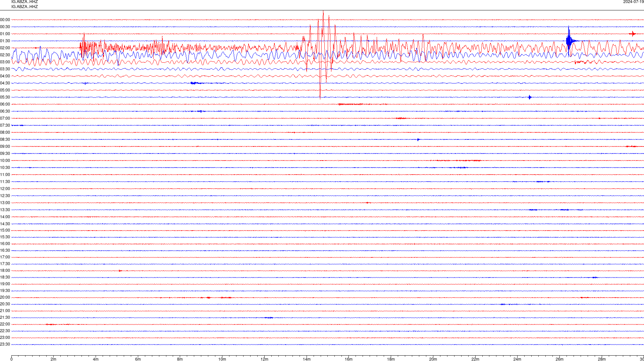This screenshot has height=362, width=644.
Task: Select the 21:00 time label
Action: tap(5, 311)
